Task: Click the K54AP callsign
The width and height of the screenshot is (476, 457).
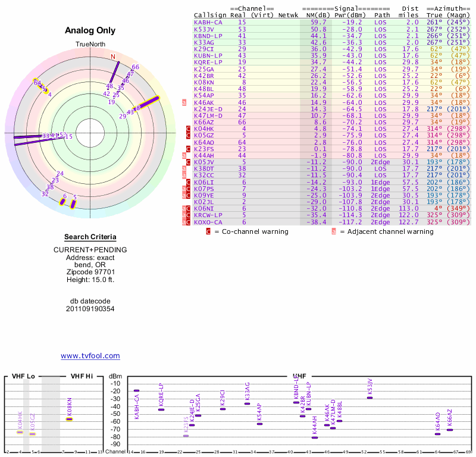Action: [x=204, y=96]
